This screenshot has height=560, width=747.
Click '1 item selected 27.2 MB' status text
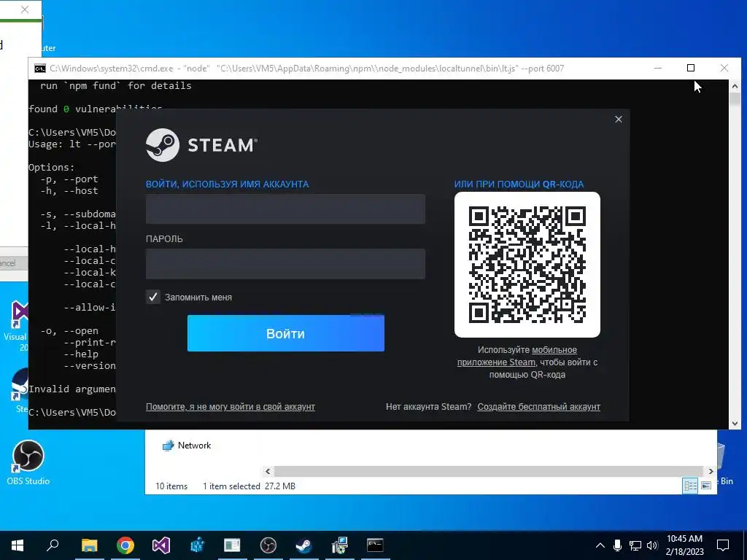[249, 486]
